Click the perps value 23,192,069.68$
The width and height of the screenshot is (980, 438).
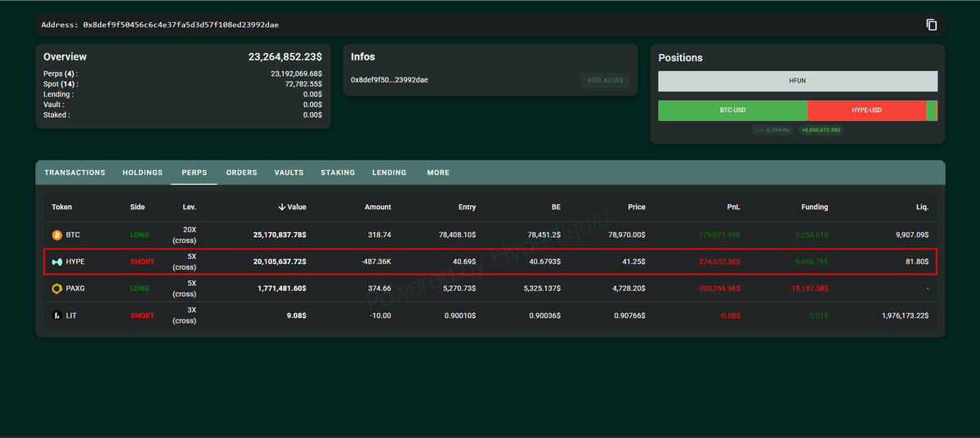click(x=296, y=74)
